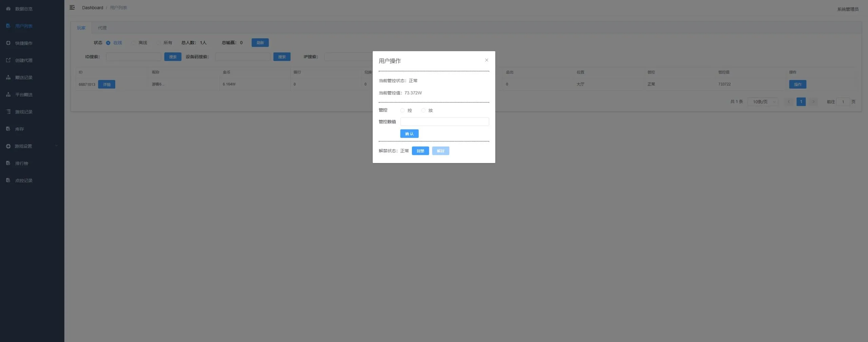Click the 快捷操作 sidebar icon
Screen dimensions: 868x342
[8, 43]
